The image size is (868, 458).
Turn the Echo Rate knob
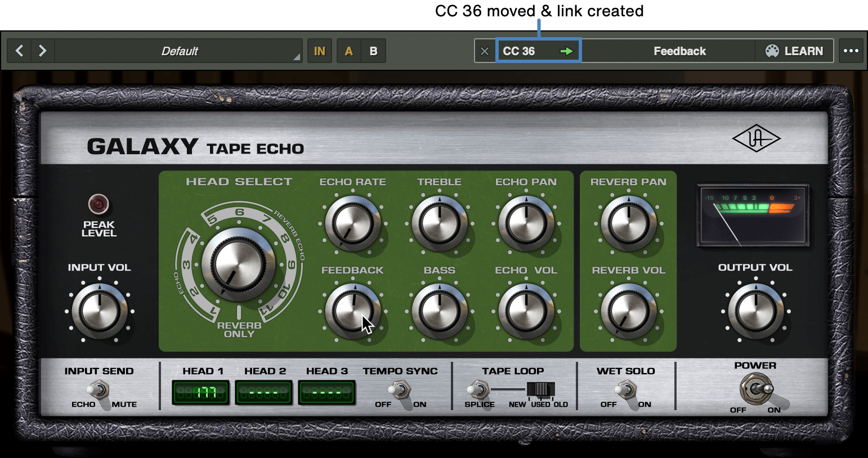coord(353,223)
